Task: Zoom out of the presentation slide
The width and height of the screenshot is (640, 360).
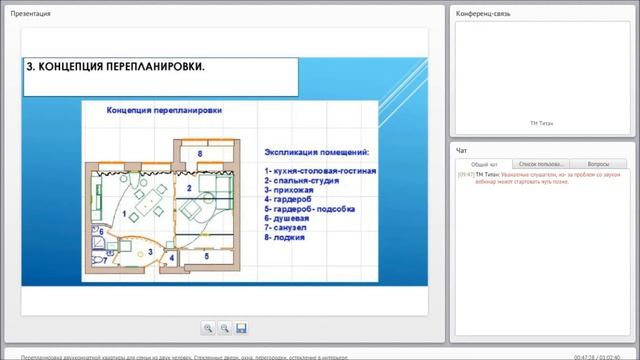Action: [x=224, y=328]
